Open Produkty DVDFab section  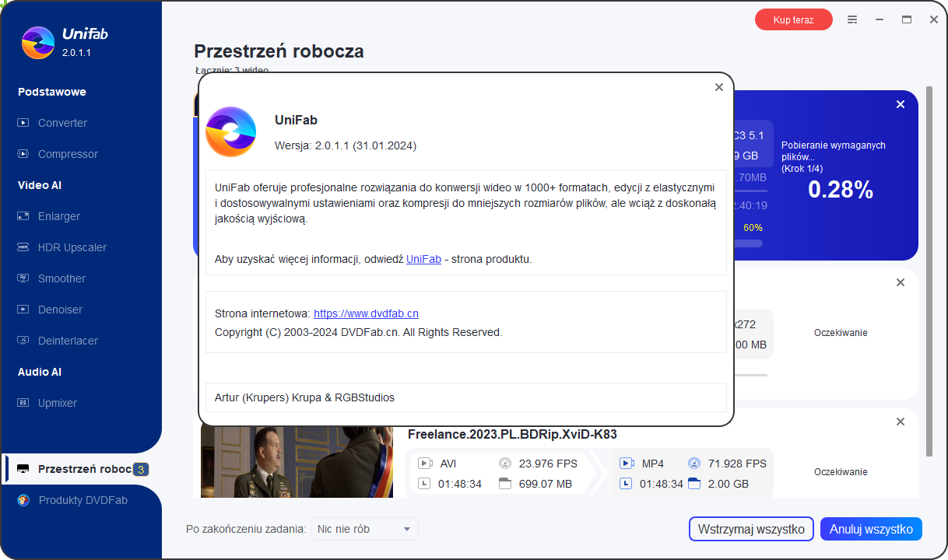pyautogui.click(x=83, y=500)
